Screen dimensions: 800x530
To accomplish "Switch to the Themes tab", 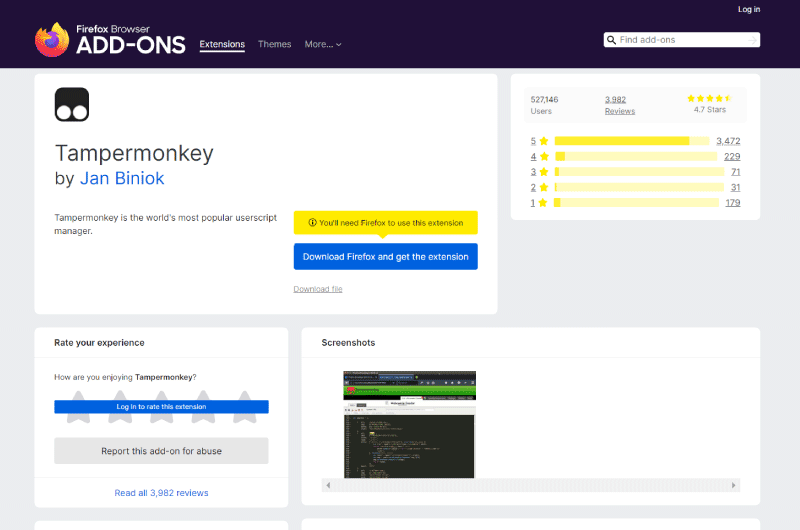I will [x=274, y=44].
